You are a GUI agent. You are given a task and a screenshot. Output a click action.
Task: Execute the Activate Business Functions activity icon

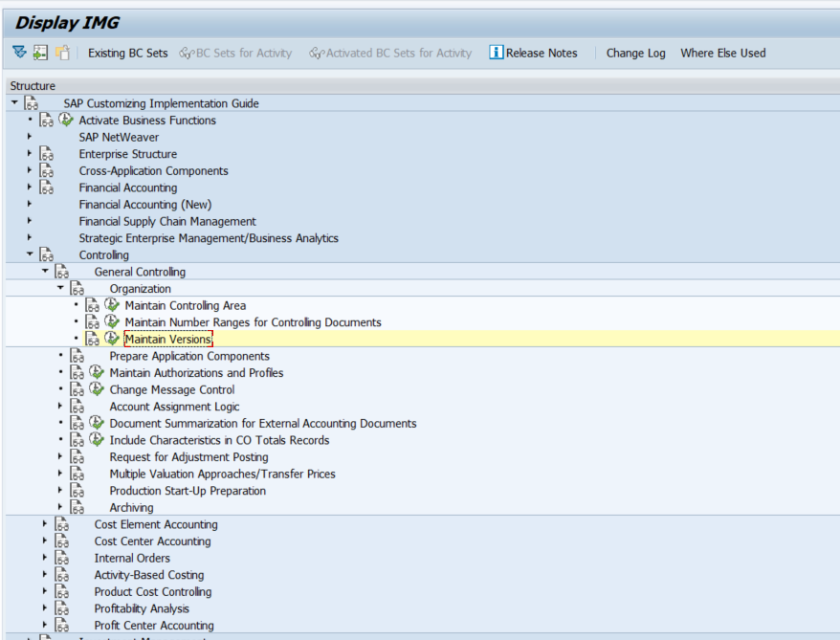pyautogui.click(x=66, y=120)
